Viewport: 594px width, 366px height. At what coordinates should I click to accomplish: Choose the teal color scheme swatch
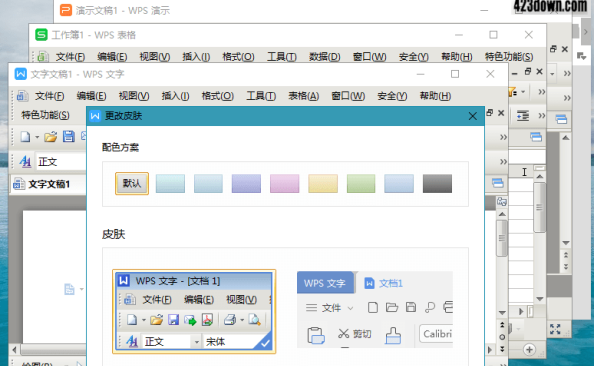170,184
